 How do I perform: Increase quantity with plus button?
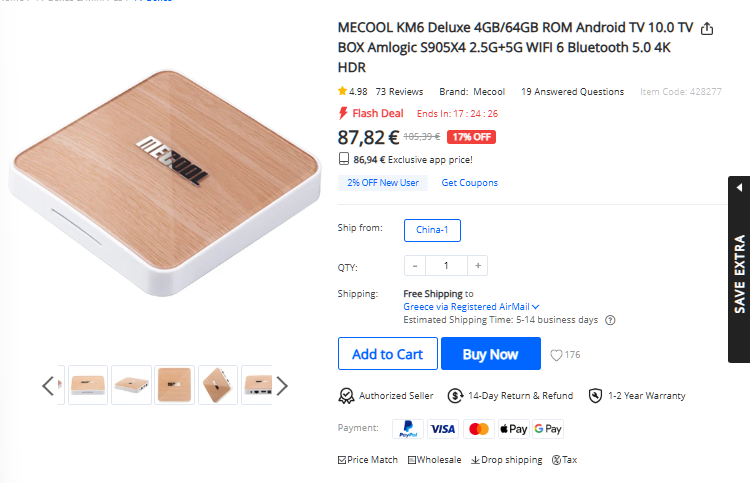(x=479, y=266)
